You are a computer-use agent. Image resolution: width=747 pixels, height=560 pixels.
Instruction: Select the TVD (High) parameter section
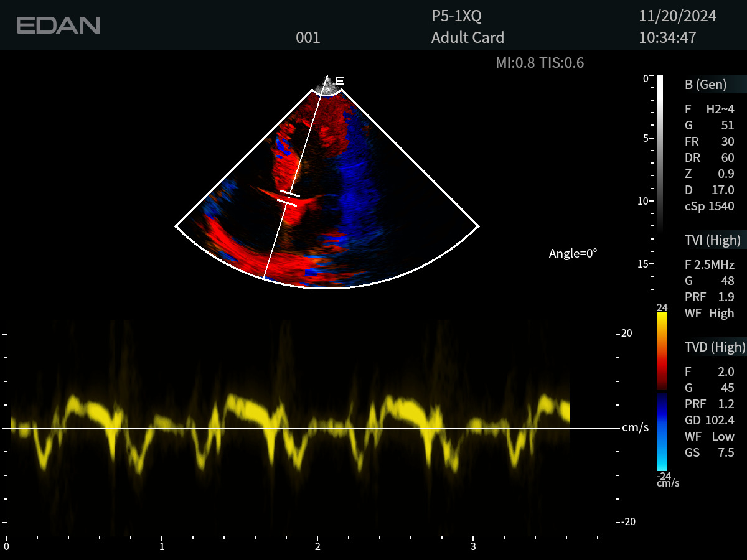[714, 347]
